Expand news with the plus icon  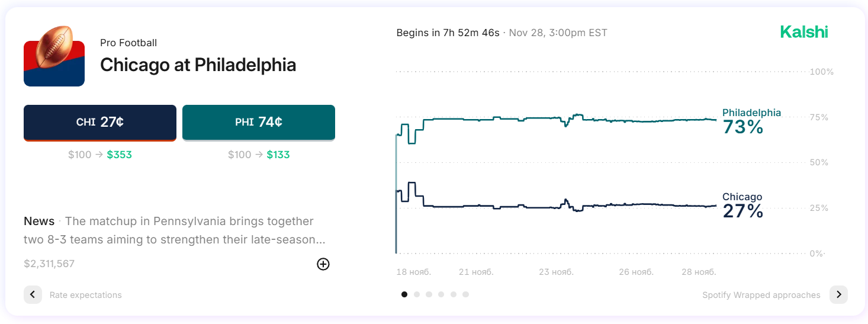323,264
